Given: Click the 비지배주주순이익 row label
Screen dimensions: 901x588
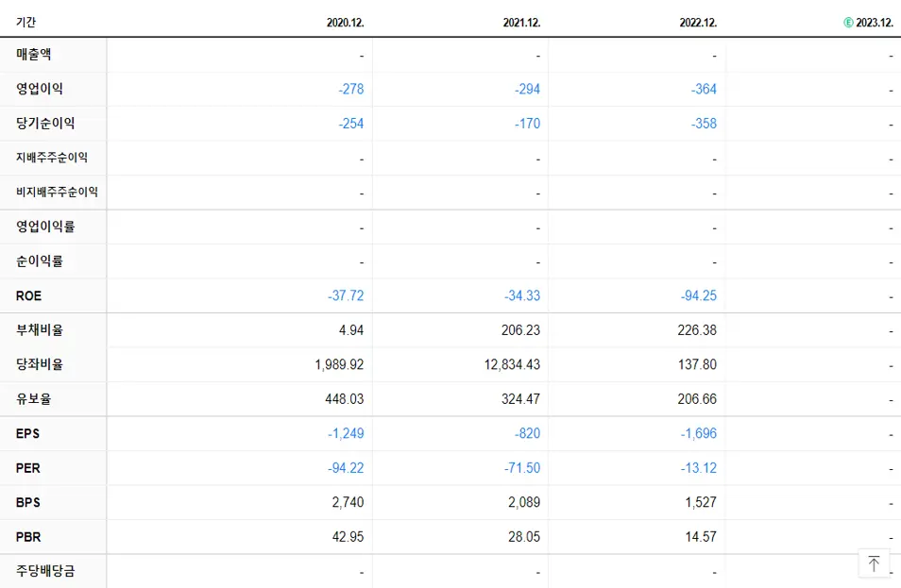Looking at the screenshot, I should (57, 192).
